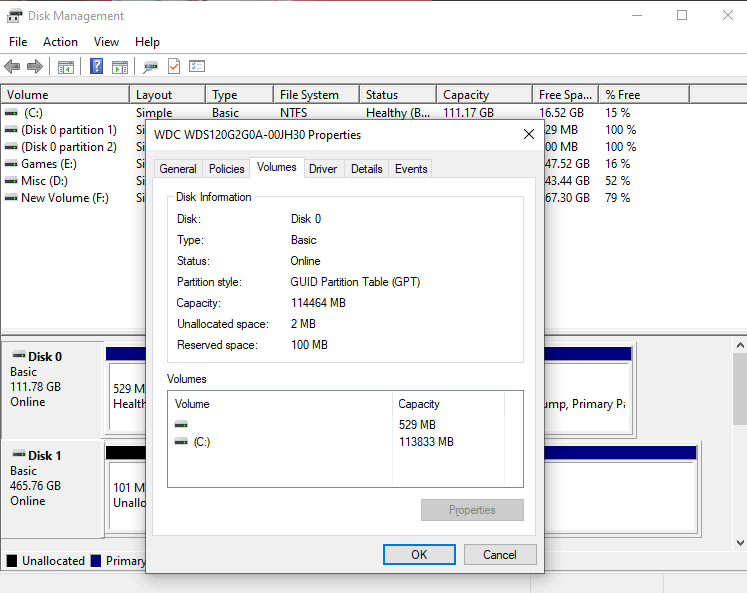Image resolution: width=747 pixels, height=593 pixels.
Task: Open the Help menu
Action: [147, 42]
